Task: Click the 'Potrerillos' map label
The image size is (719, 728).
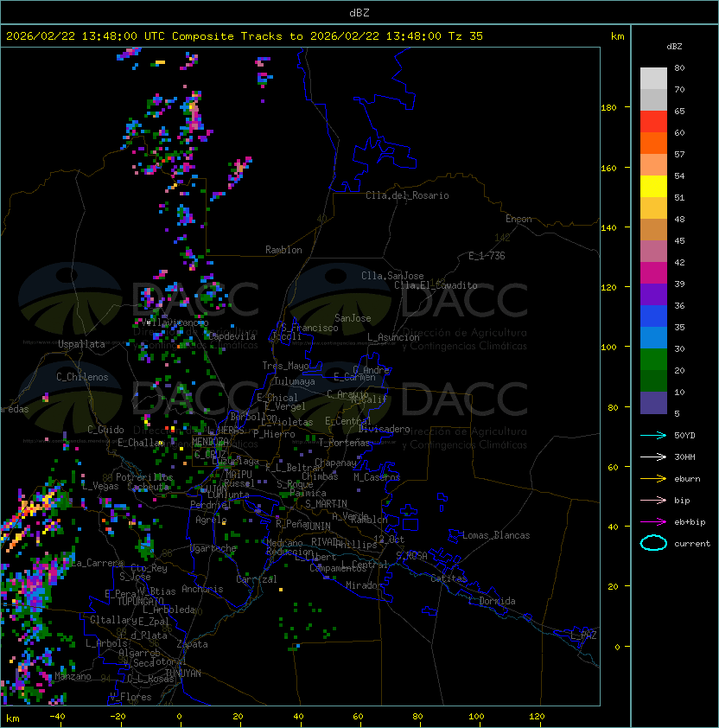Action: pos(144,477)
